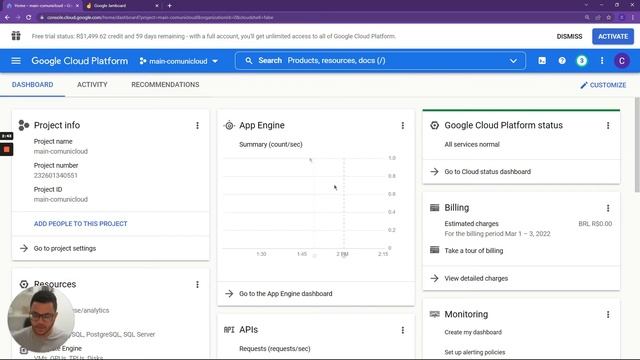Open Monitoring card options menu
The width and height of the screenshot is (640, 360).
[608, 314]
